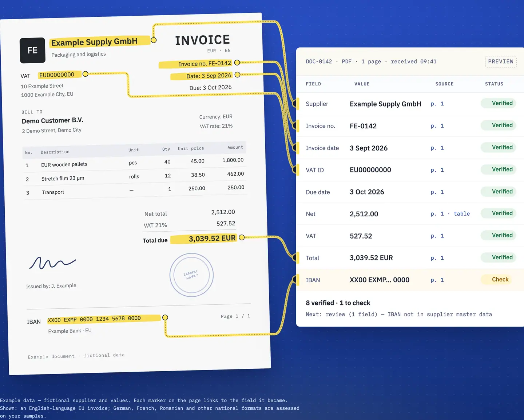The width and height of the screenshot is (524, 420).
Task: Select the extracted VAT value 527.52
Action: click(361, 236)
